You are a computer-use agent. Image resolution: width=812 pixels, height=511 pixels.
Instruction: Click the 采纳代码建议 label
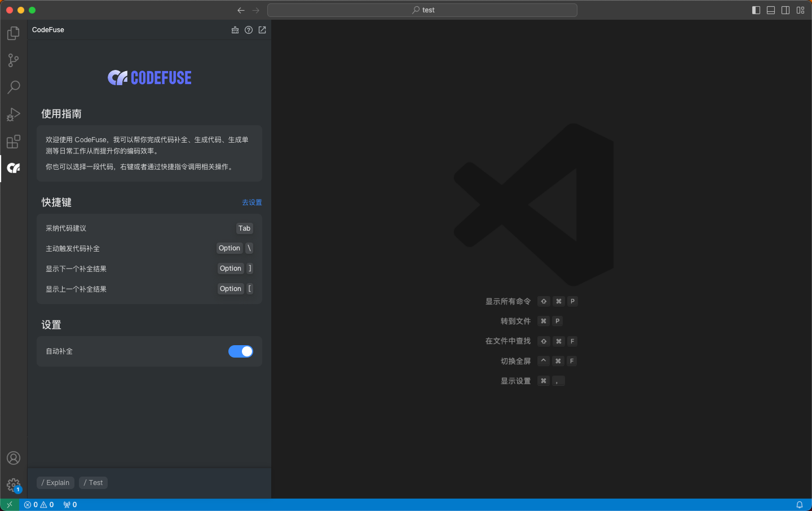[x=66, y=228]
